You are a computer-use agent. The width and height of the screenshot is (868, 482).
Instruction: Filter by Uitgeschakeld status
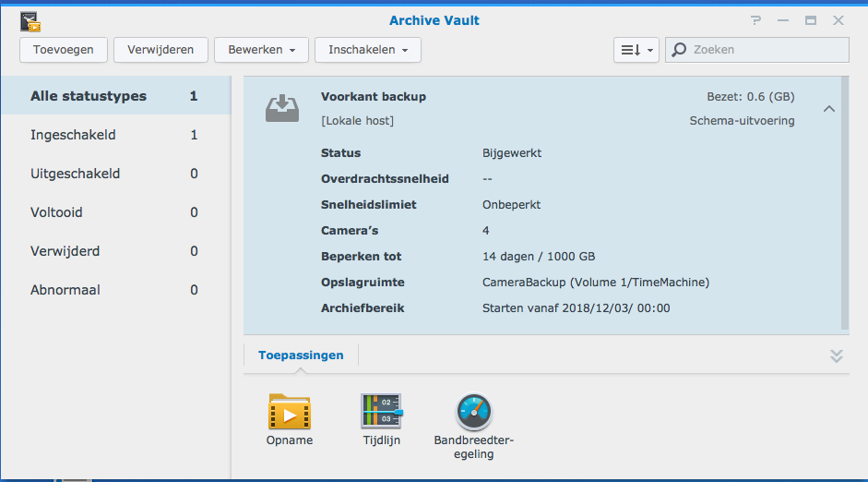pos(115,174)
